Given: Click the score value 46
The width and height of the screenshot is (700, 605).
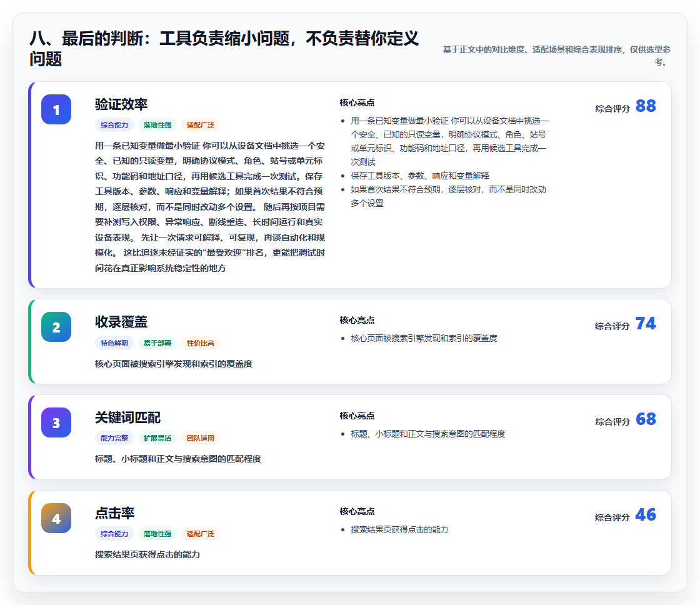Looking at the screenshot, I should (646, 515).
